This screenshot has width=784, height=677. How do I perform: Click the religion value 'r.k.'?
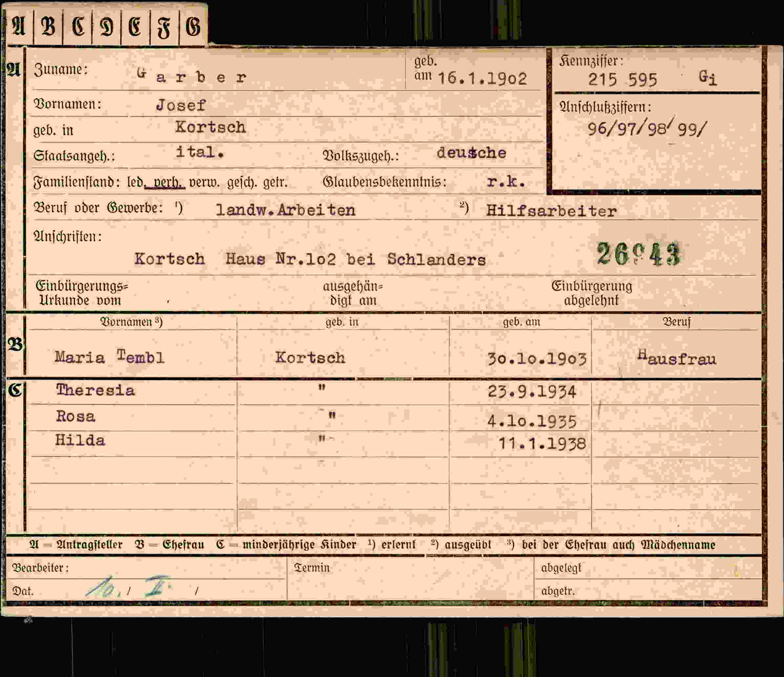point(506,182)
